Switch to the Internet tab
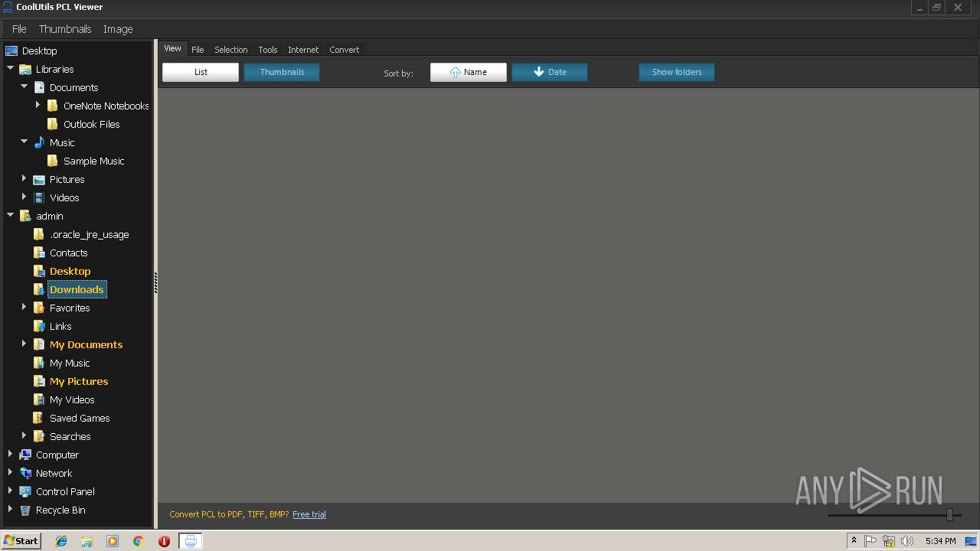This screenshot has height=551, width=980. [x=303, y=50]
